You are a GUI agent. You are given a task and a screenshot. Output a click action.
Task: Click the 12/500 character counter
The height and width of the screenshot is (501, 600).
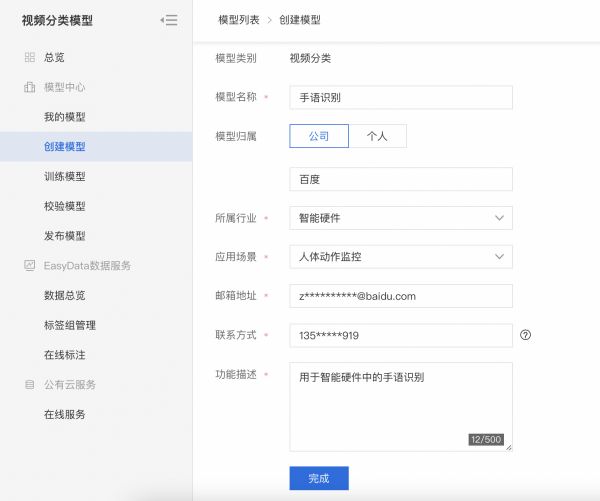point(486,439)
